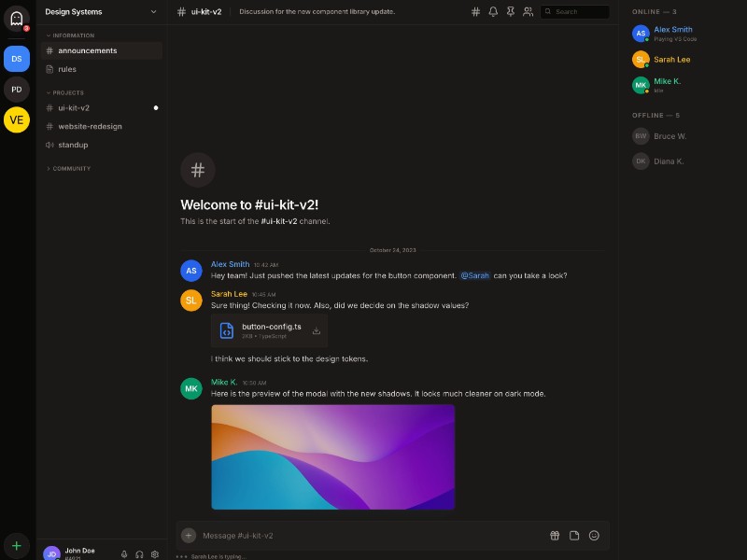Click the John Doe username
Screen dimensions: 747x560
[79, 551]
